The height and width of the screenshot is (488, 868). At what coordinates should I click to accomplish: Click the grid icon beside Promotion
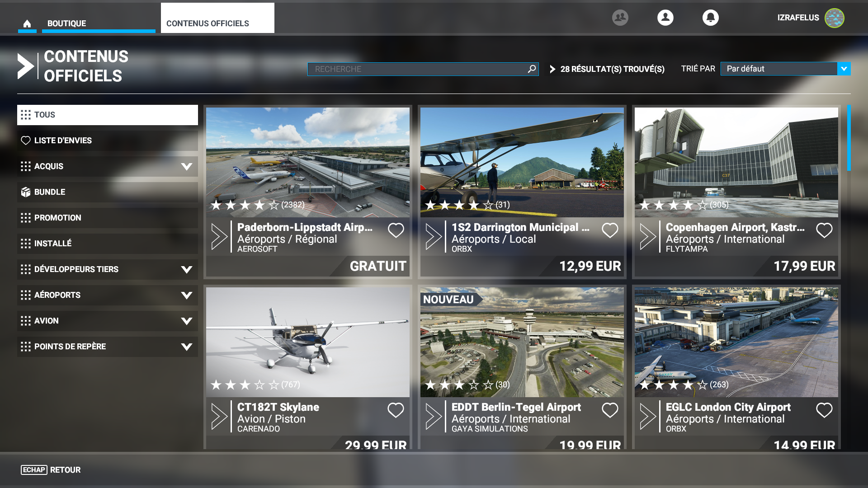(26, 218)
